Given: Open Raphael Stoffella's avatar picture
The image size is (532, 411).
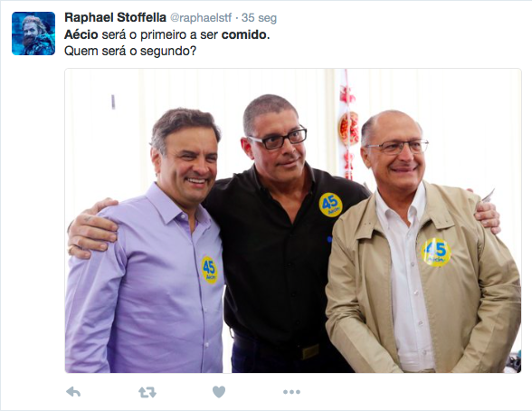Looking at the screenshot, I should pos(33,33).
